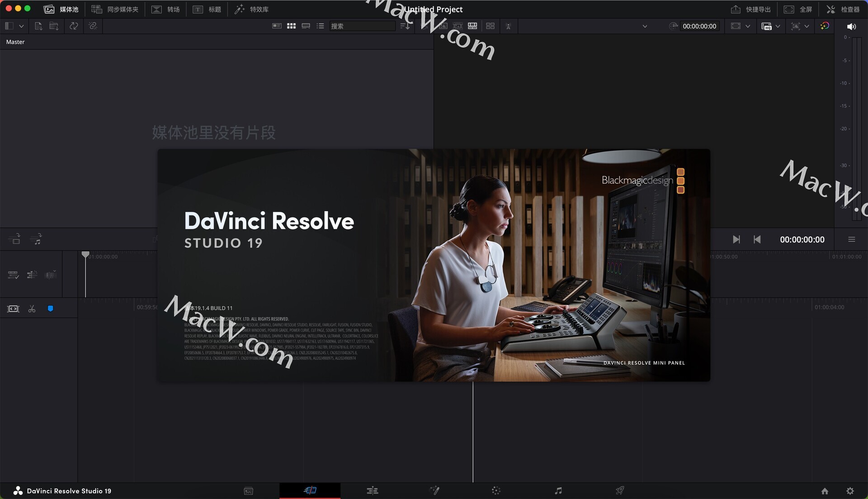Open the 同步媒体夹 sync bin panel
Screen dimensions: 868x499
pyautogui.click(x=115, y=9)
